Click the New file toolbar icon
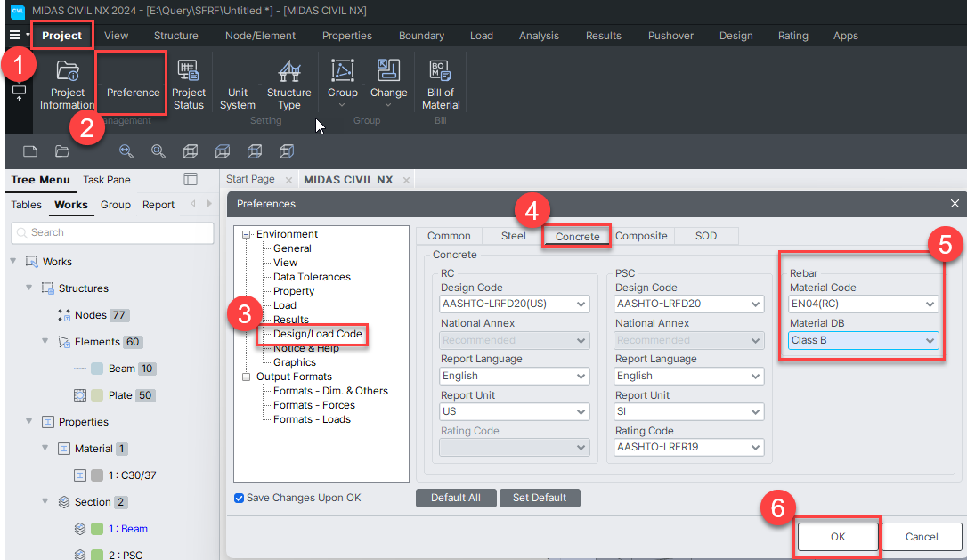Image resolution: width=967 pixels, height=560 pixels. point(30,151)
